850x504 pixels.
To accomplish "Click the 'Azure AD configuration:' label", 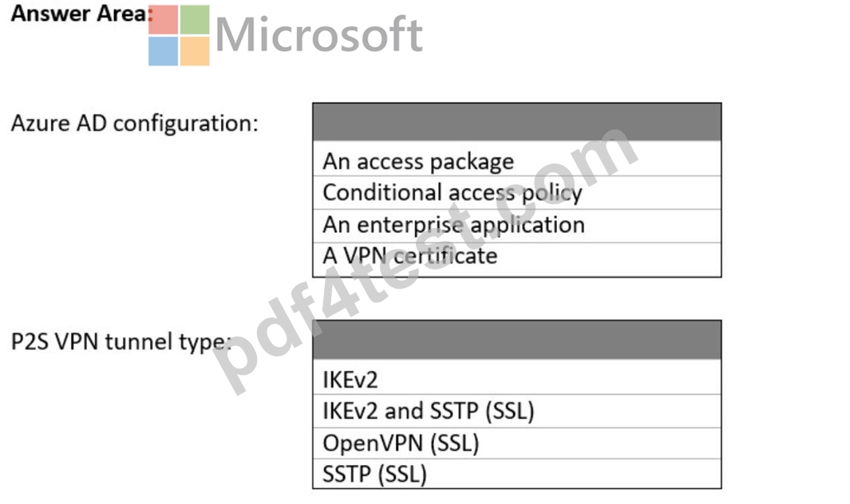I will pyautogui.click(x=134, y=124).
